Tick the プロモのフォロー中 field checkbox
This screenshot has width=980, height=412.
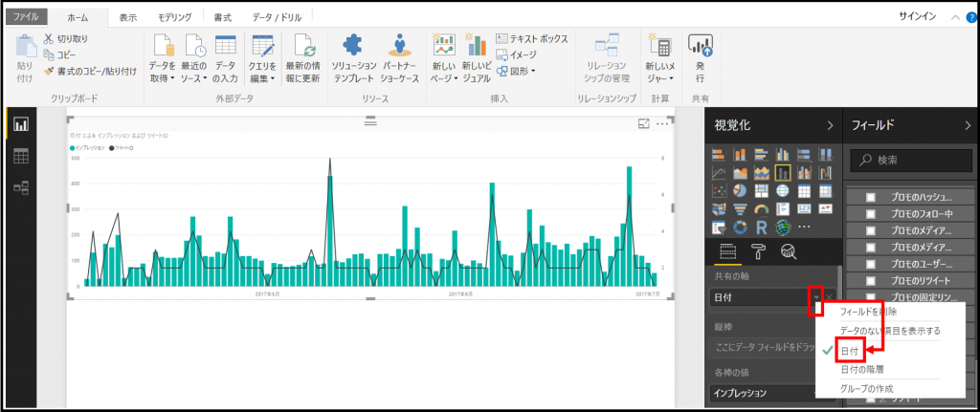[x=871, y=213]
